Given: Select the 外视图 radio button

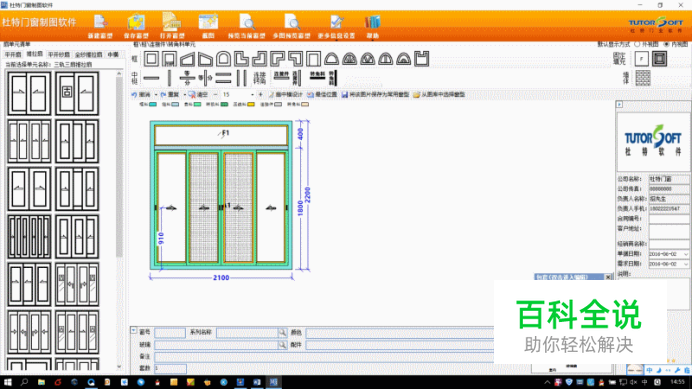Looking at the screenshot, I should coord(637,44).
